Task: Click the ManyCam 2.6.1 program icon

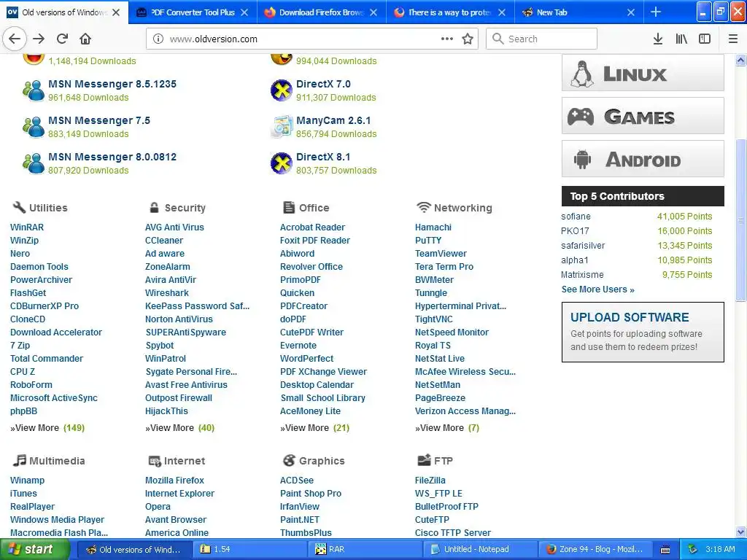Action: click(281, 127)
